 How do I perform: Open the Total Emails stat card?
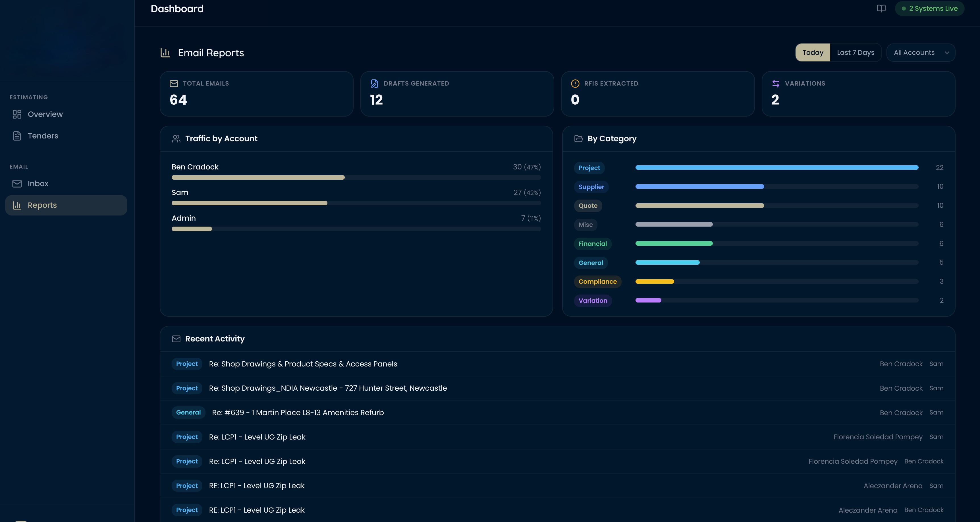256,94
